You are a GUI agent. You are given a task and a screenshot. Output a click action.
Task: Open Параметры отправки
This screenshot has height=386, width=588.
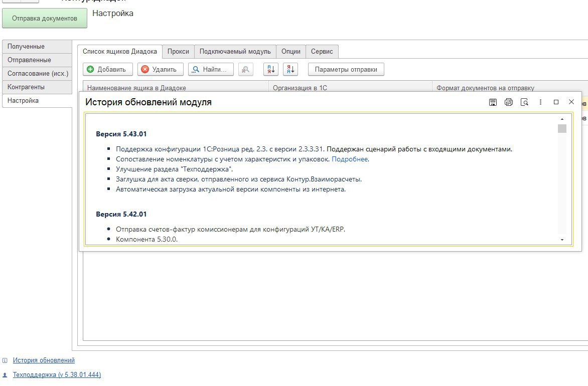tap(346, 69)
